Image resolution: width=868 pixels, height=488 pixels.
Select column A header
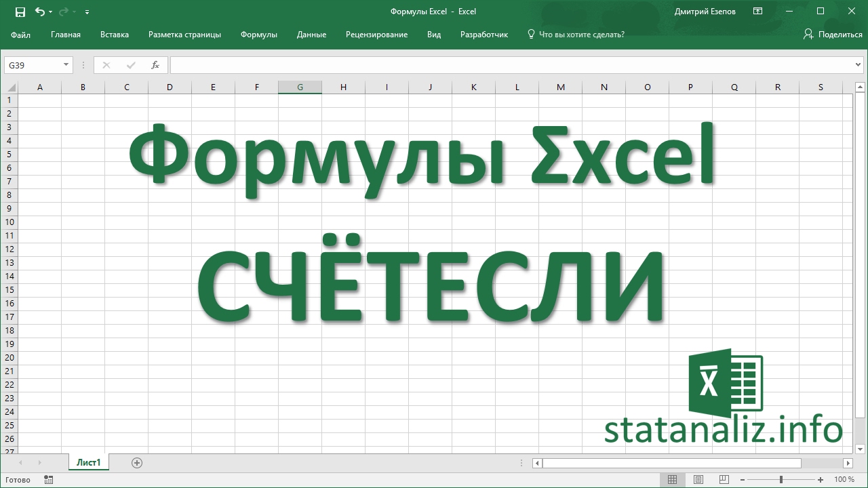[39, 87]
